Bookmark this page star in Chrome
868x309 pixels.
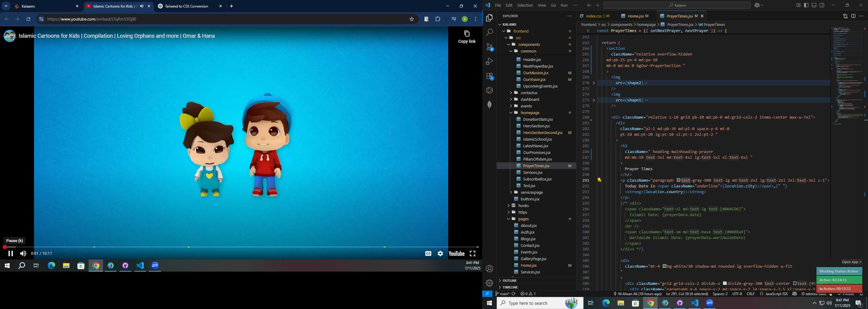412,19
